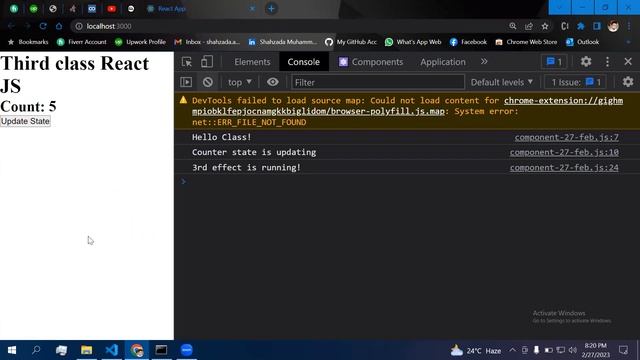Switch to the YouTube pinned tab
The height and width of the screenshot is (360, 640).
(x=111, y=9)
